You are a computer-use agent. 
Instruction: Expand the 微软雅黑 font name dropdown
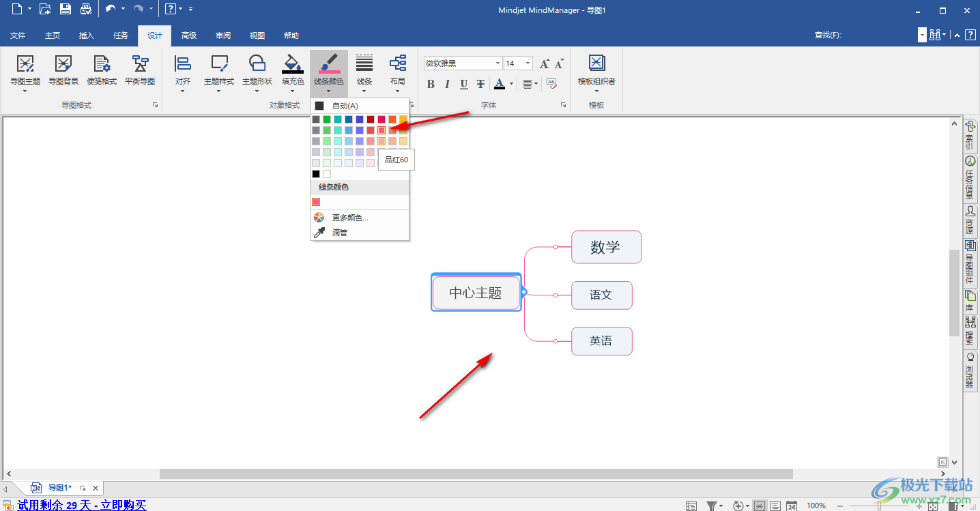498,63
